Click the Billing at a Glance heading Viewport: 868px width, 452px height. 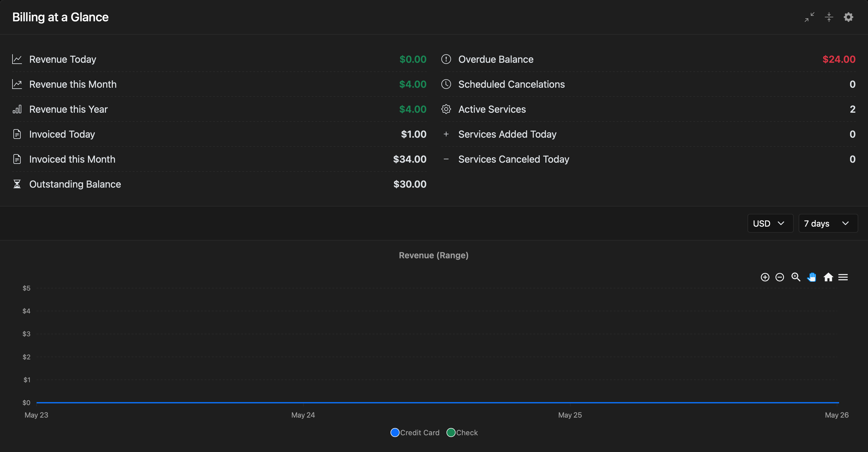[x=61, y=17]
